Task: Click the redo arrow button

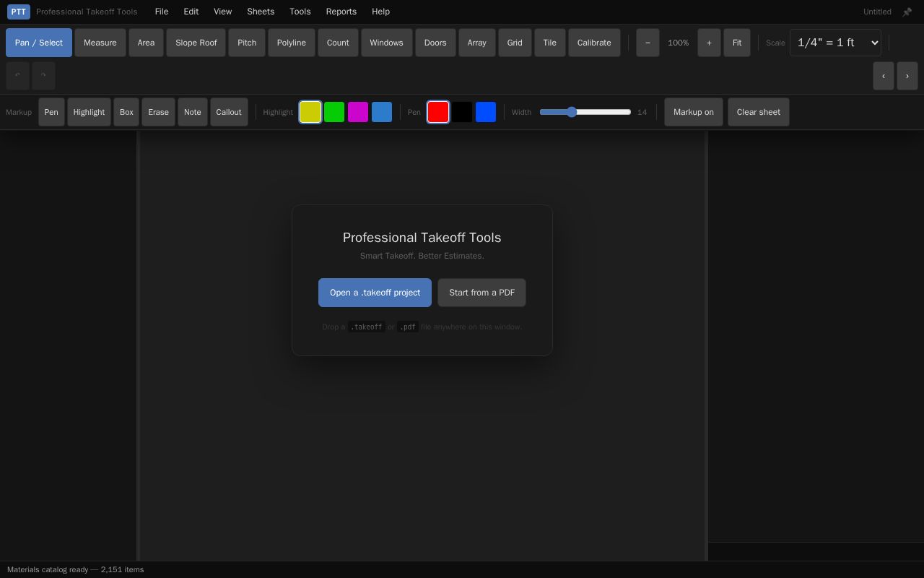Action: tap(43, 76)
